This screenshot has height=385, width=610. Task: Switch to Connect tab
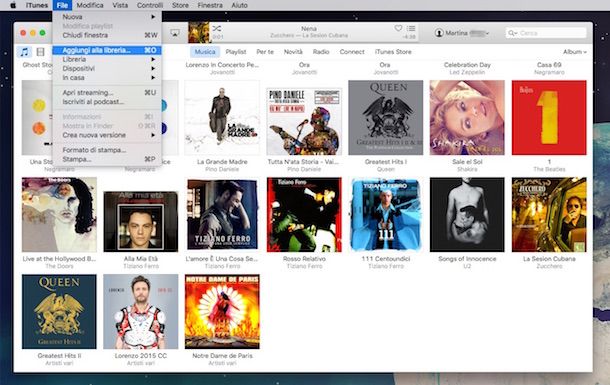(352, 52)
